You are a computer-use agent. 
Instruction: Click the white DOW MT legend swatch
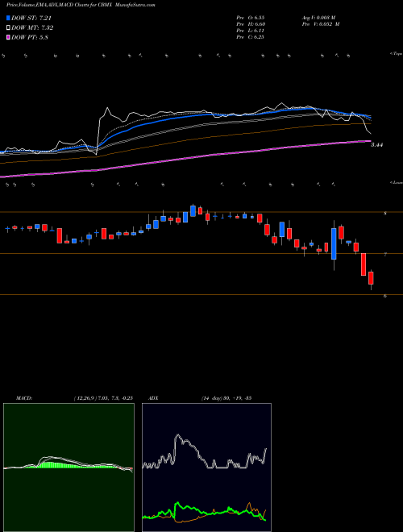[9, 28]
